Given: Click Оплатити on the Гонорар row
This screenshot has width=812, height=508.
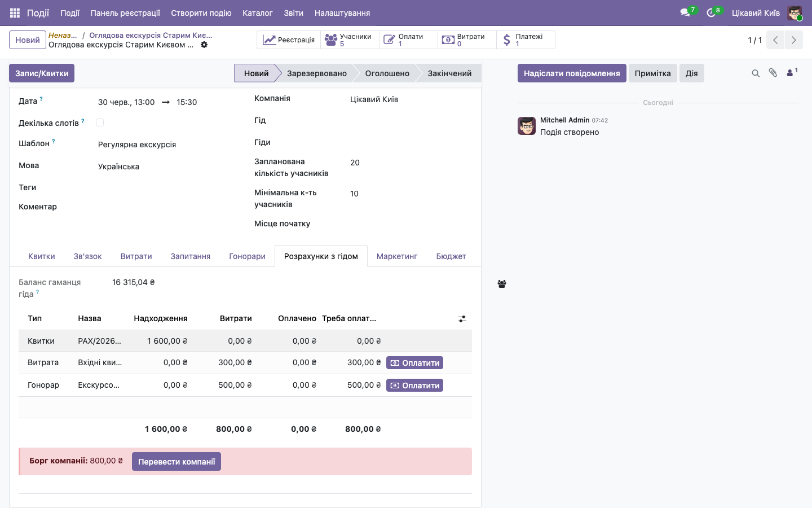Looking at the screenshot, I should [414, 386].
